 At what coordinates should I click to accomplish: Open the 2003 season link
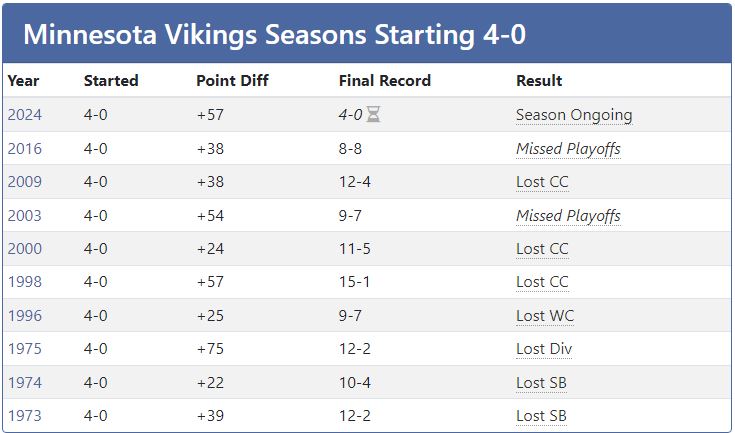[x=25, y=215]
